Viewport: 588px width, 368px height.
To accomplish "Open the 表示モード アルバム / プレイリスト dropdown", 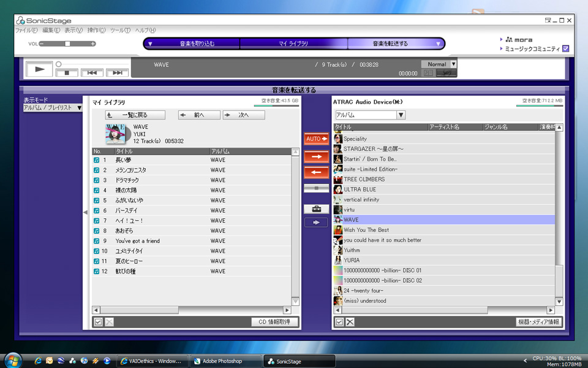I will [x=53, y=108].
